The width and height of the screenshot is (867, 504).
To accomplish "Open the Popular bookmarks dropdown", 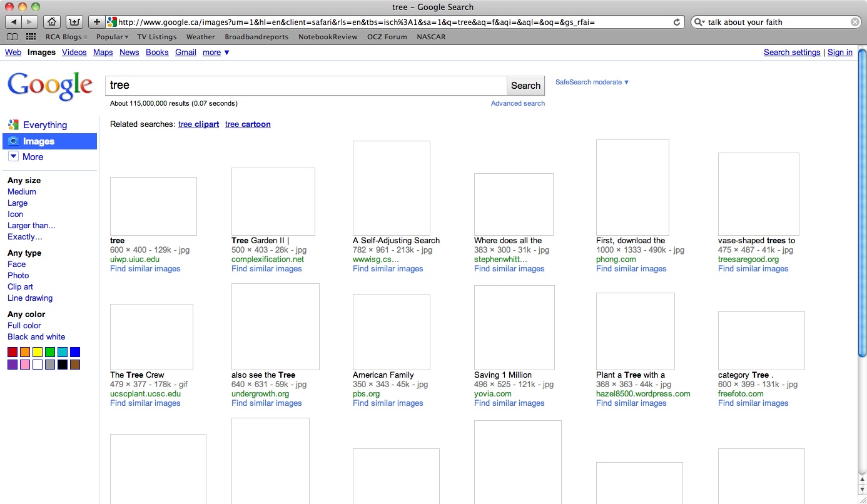I will [112, 37].
